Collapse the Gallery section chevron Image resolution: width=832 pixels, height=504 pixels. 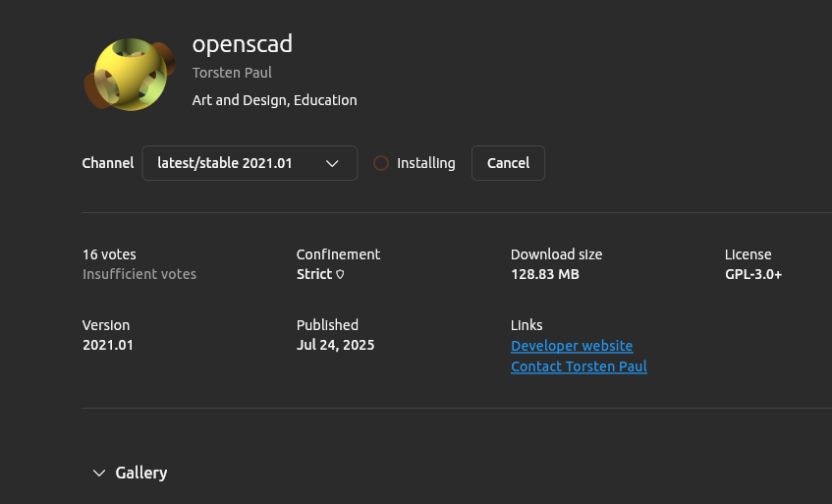click(x=99, y=474)
